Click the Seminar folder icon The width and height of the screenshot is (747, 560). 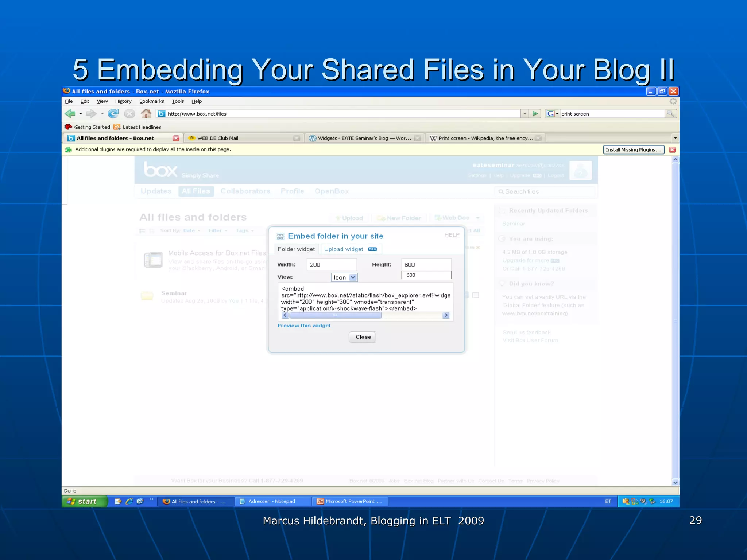click(x=147, y=296)
